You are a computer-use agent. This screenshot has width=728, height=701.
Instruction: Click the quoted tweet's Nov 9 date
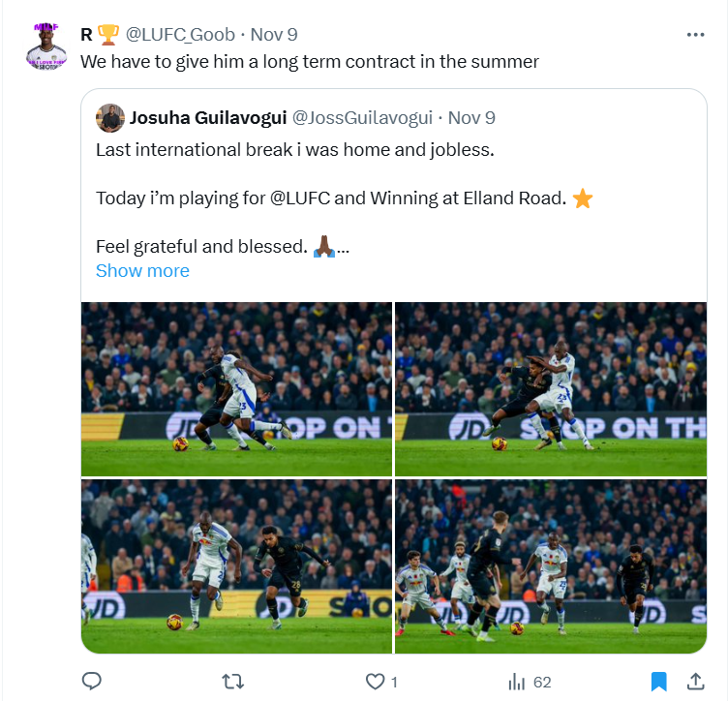tap(471, 118)
